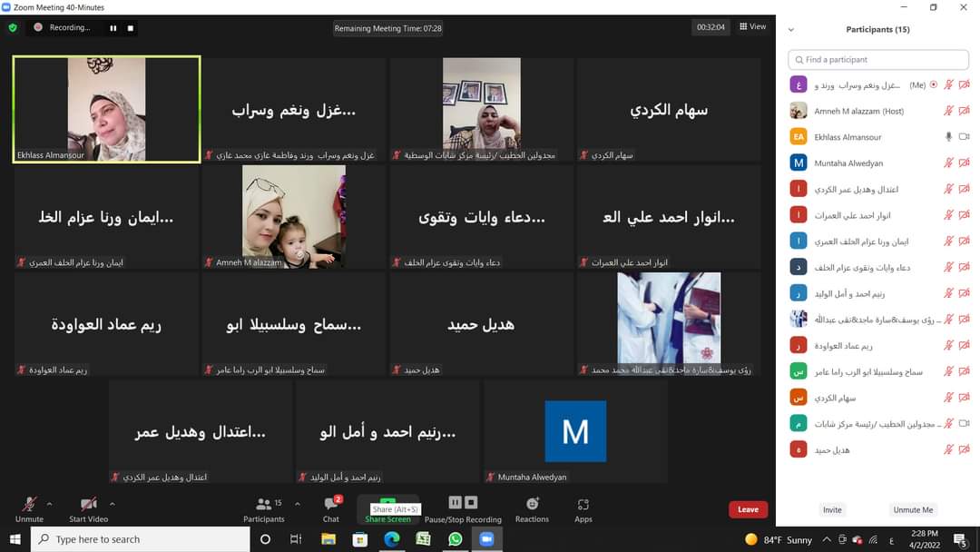Open WhatsApp from the taskbar
The width and height of the screenshot is (980, 552).
tap(455, 539)
